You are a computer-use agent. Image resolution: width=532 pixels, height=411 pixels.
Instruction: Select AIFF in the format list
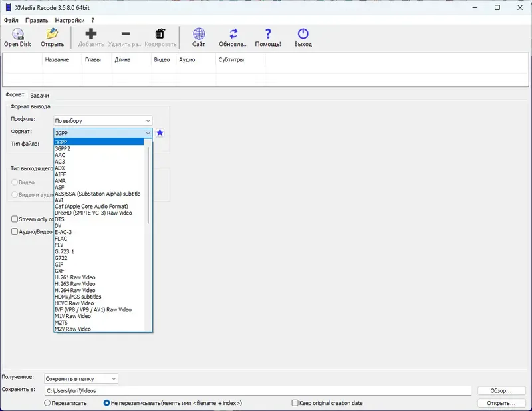click(99, 174)
